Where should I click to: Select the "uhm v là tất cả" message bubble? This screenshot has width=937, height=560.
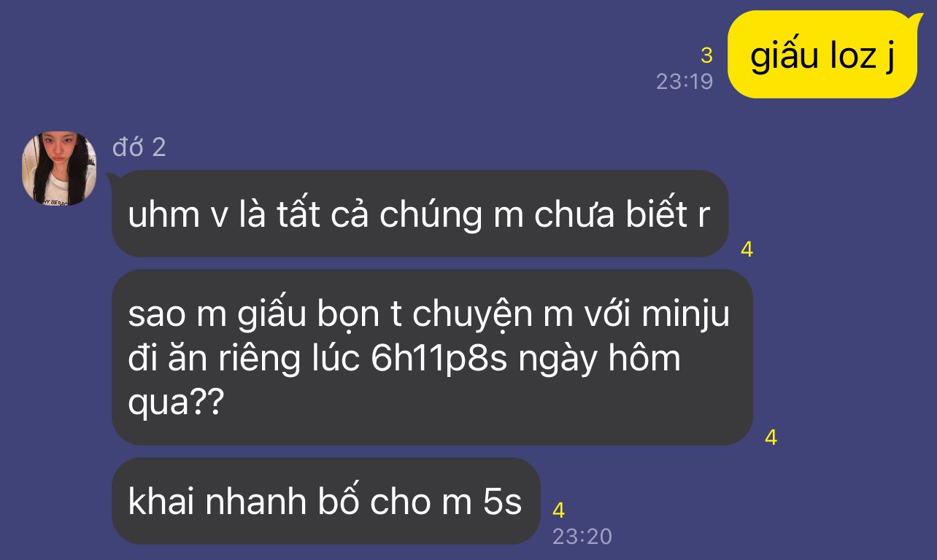[419, 214]
